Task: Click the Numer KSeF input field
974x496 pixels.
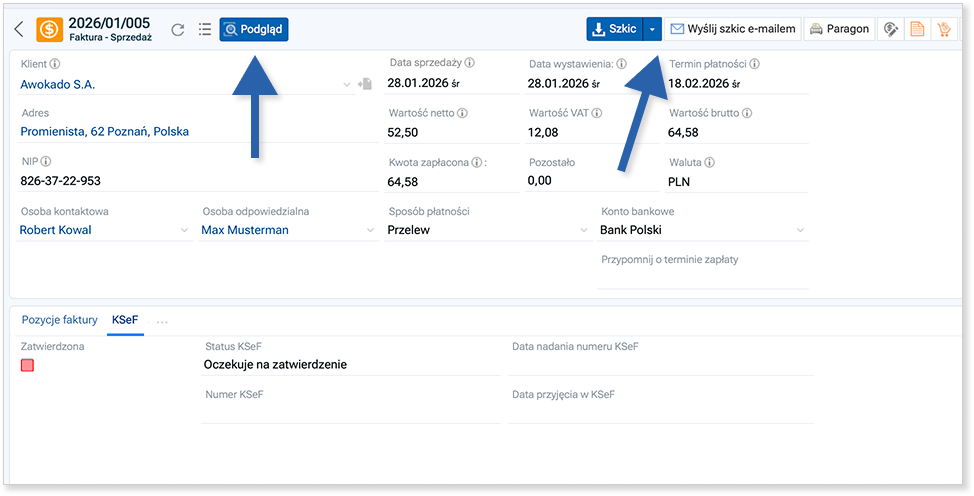Action: pos(350,412)
